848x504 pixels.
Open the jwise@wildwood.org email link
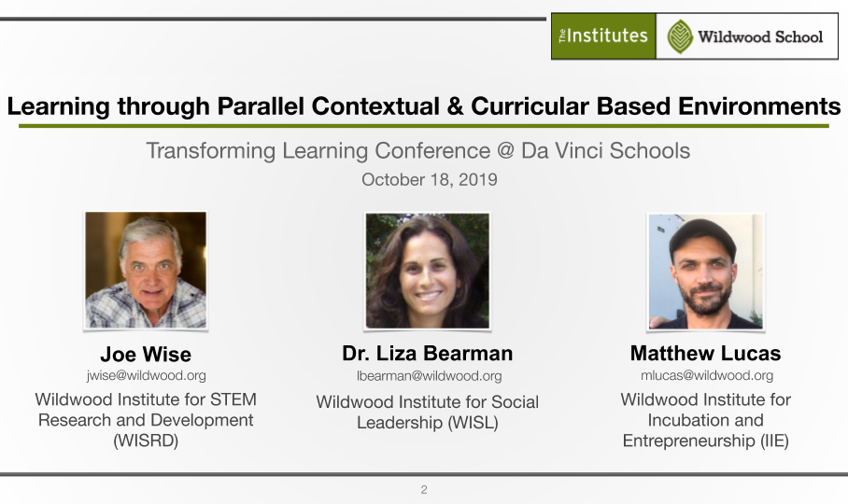tap(146, 375)
